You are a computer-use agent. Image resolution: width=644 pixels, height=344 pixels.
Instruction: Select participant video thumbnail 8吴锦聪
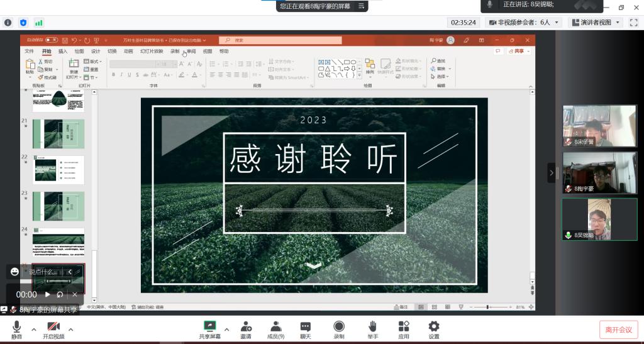[x=599, y=219]
